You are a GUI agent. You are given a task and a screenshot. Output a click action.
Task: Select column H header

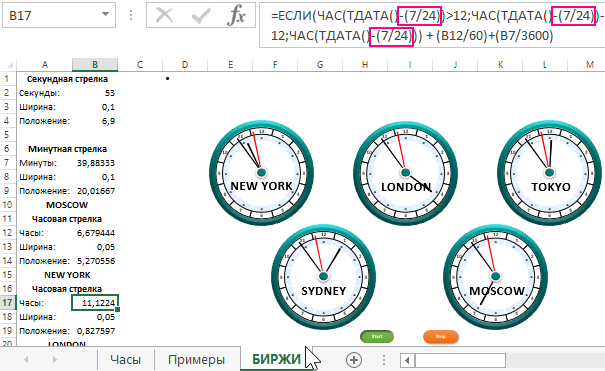(x=365, y=65)
